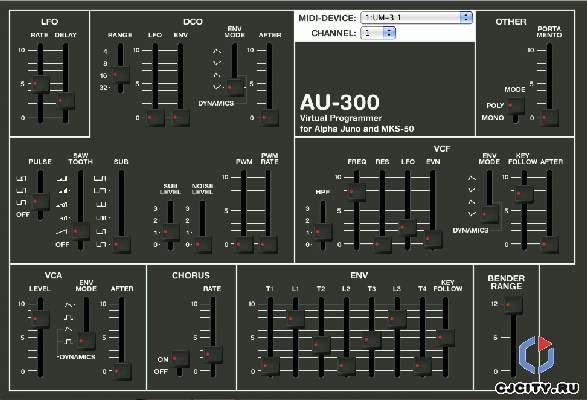The width and height of the screenshot is (587, 400).
Task: Click the ENV T2 slider knob
Action: [x=321, y=344]
